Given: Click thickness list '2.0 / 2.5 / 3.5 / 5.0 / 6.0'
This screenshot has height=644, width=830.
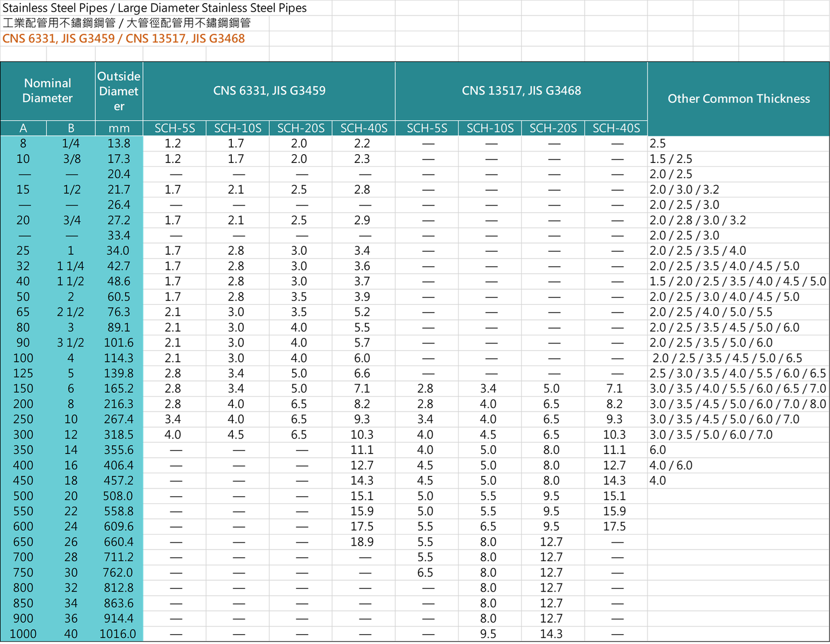Looking at the screenshot, I should [711, 342].
